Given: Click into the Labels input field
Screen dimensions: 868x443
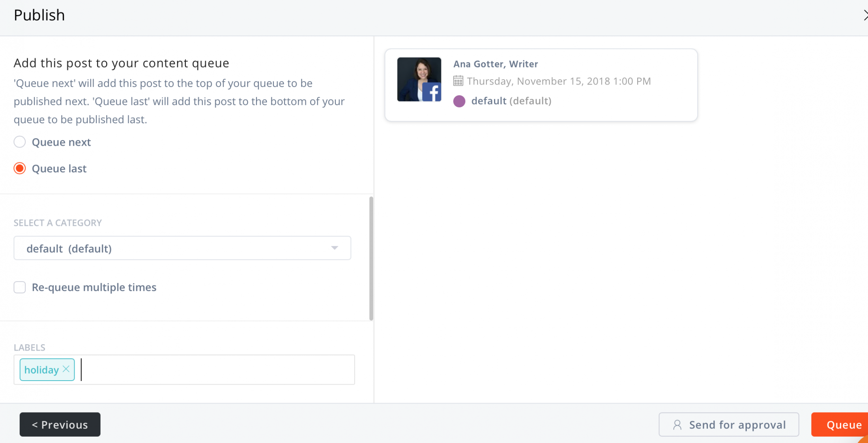Looking at the screenshot, I should click(x=217, y=370).
